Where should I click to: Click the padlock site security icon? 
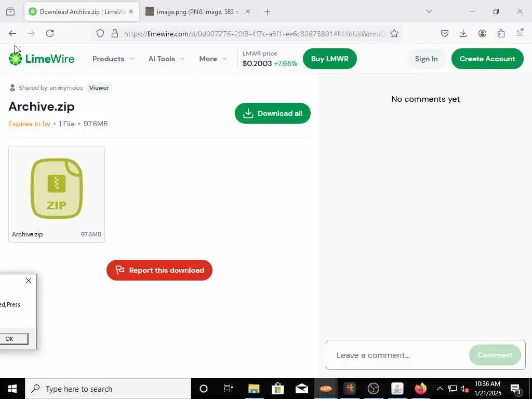[115, 33]
